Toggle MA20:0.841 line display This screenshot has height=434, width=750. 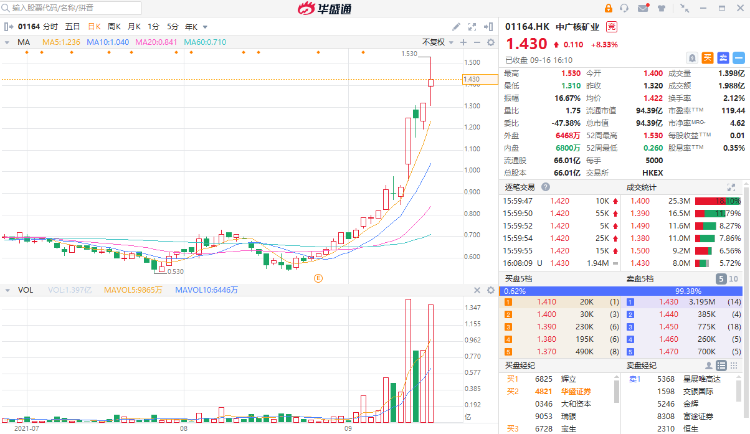pyautogui.click(x=156, y=42)
